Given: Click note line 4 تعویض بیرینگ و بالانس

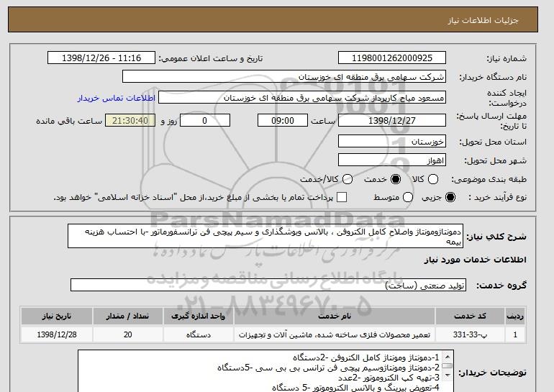Looking at the screenshot, I should point(356,388).
